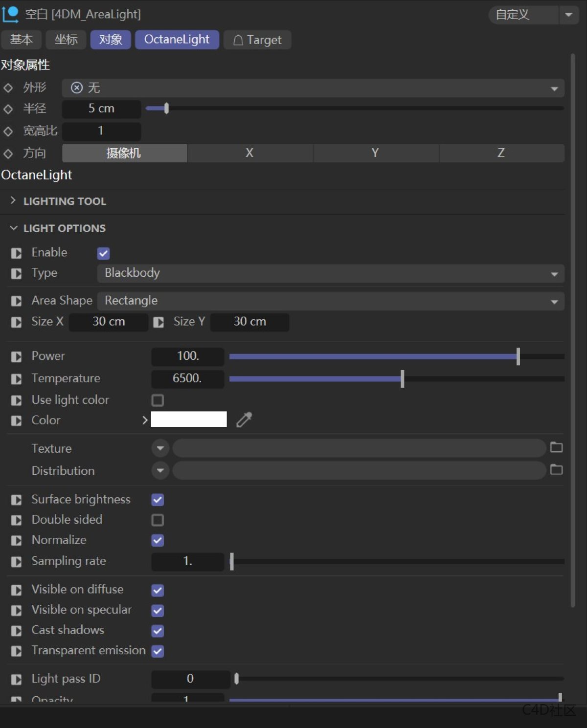This screenshot has height=728, width=587.
Task: Open the Area Shape dropdown showing Rectangle
Action: [330, 301]
